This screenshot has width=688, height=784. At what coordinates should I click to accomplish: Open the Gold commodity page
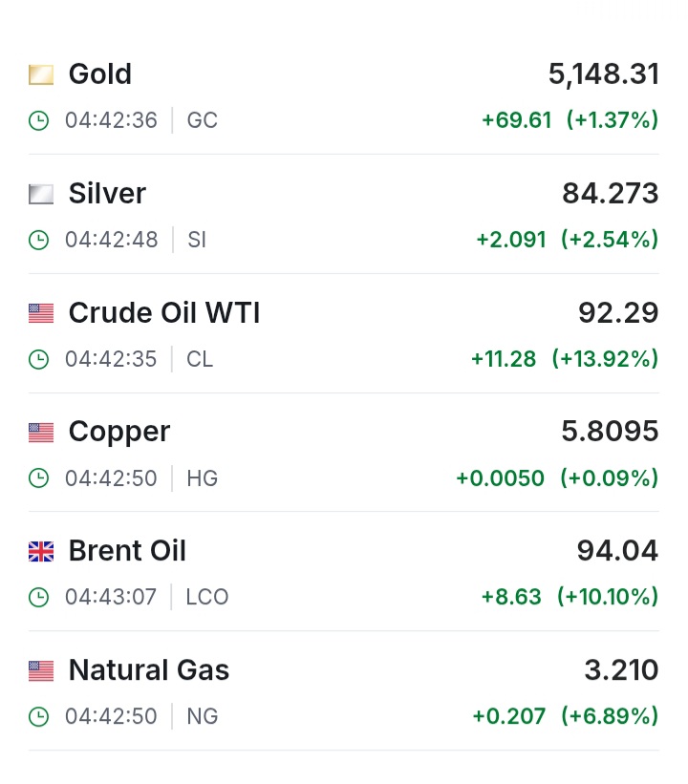click(x=100, y=74)
